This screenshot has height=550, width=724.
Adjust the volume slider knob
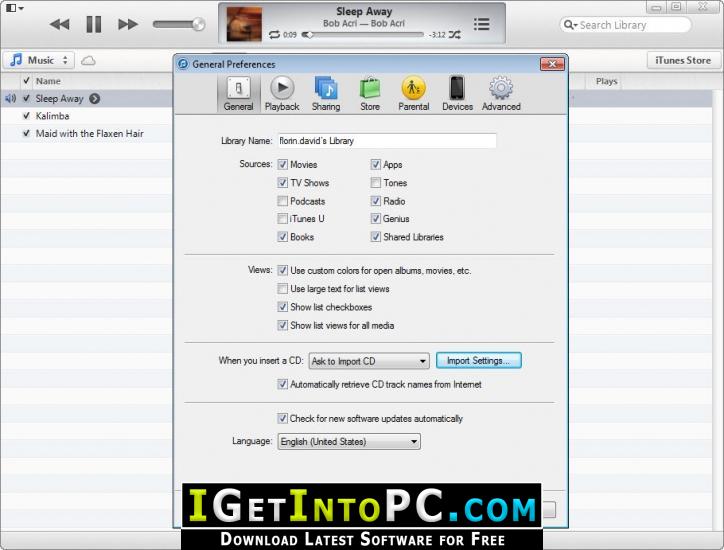pos(199,24)
